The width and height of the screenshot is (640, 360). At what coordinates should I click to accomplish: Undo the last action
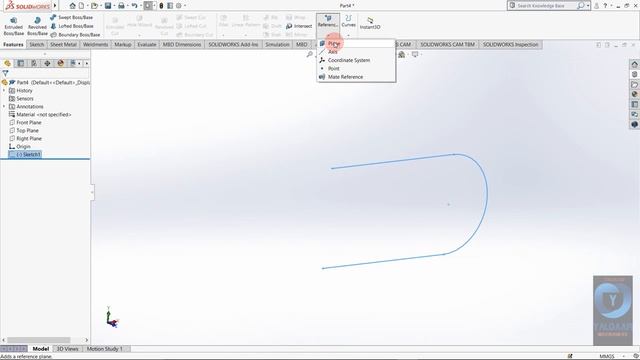[x=134, y=6]
